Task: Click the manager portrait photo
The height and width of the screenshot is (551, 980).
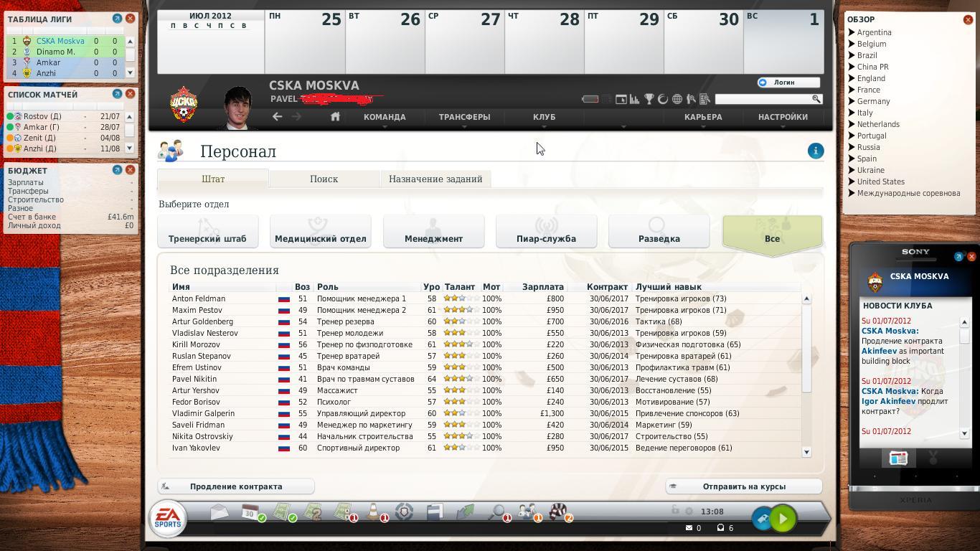Action: tap(238, 108)
